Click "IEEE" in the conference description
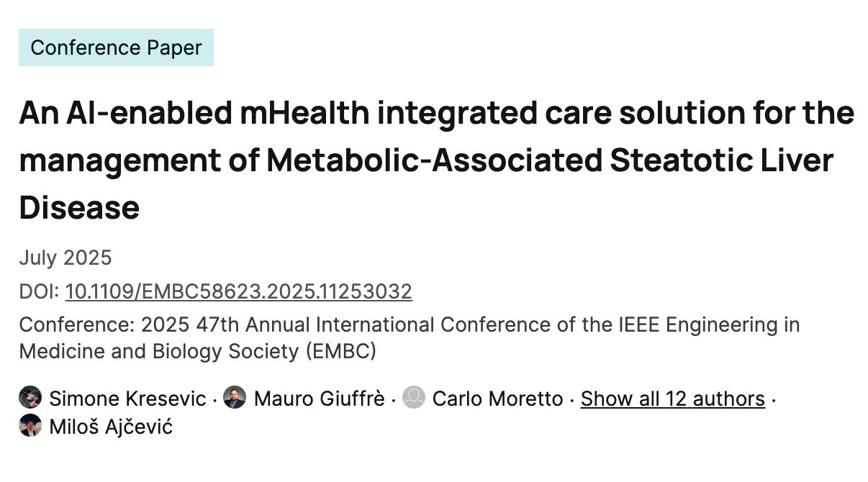The image size is (868, 482). click(639, 324)
